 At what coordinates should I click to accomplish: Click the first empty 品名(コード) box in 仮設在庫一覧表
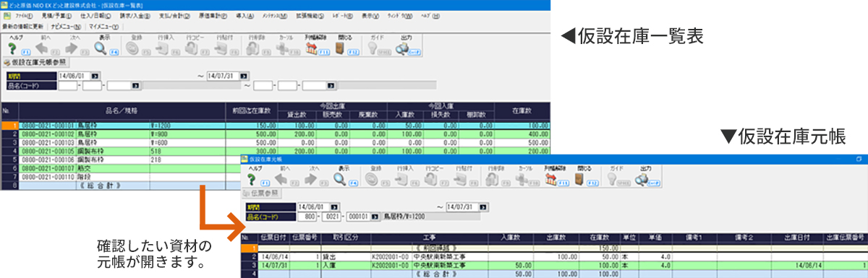(68, 85)
